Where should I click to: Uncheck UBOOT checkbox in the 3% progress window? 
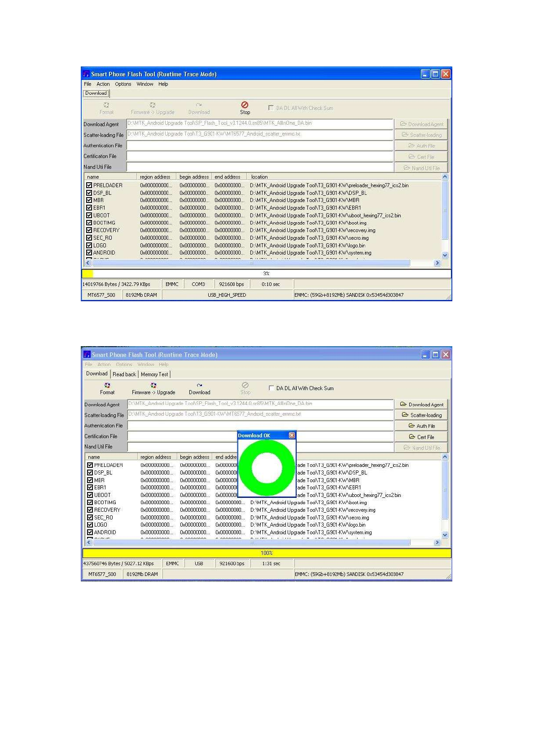pyautogui.click(x=89, y=215)
